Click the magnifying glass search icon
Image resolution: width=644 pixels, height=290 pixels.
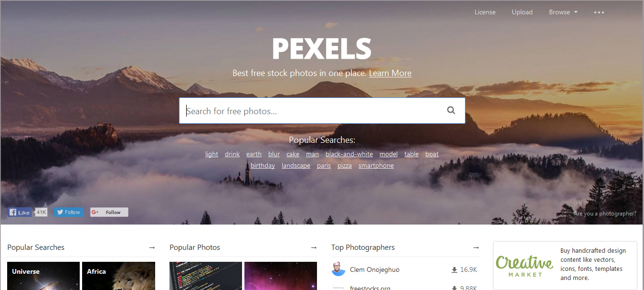coord(451,110)
